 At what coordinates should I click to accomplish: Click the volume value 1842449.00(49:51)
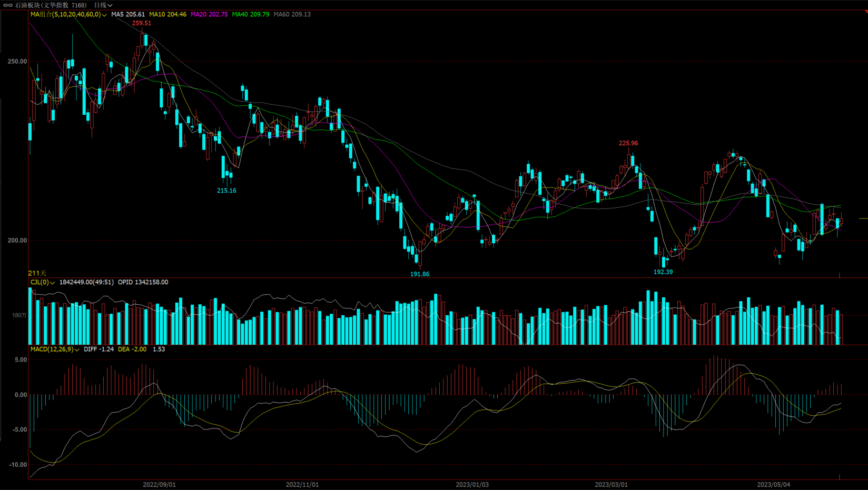(x=86, y=283)
